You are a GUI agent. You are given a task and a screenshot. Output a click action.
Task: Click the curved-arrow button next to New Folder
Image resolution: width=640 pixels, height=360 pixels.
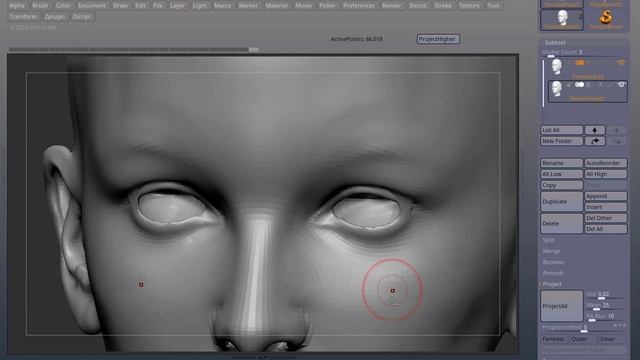[595, 141]
